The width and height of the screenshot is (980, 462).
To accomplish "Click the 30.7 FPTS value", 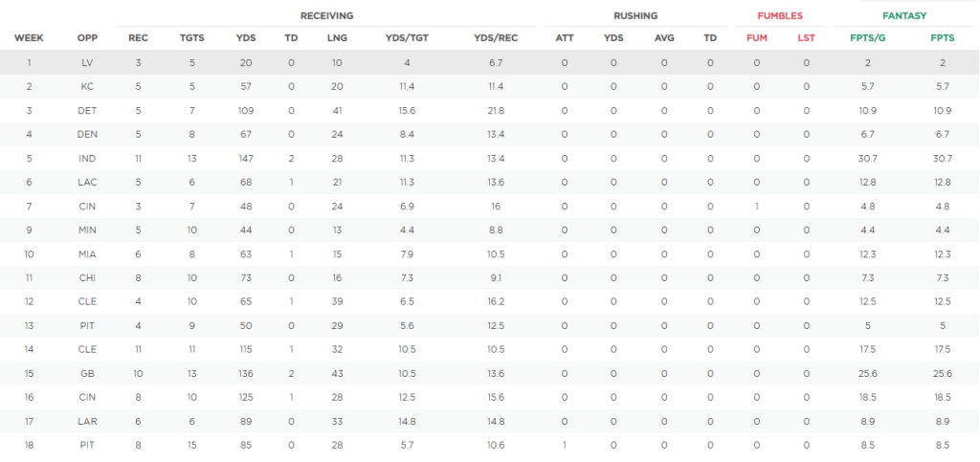I will click(x=942, y=159).
